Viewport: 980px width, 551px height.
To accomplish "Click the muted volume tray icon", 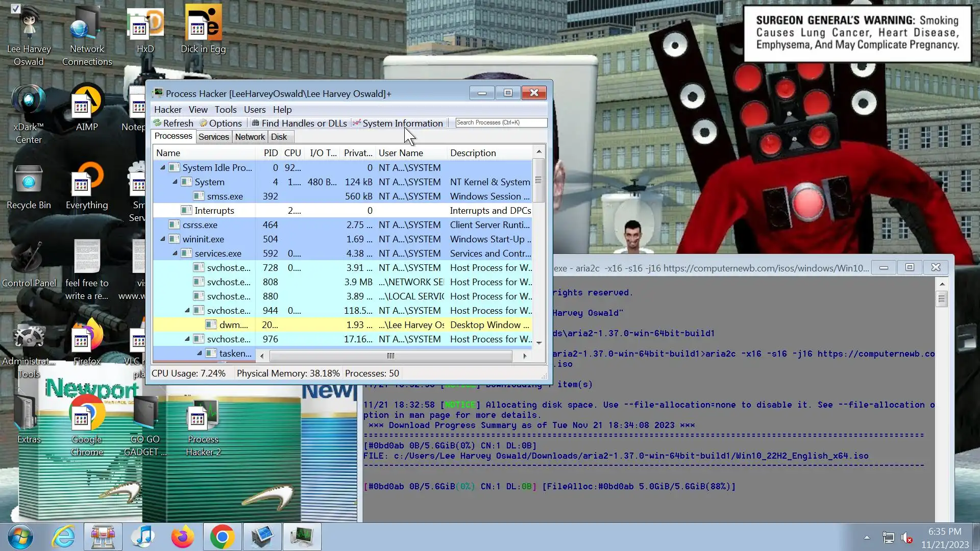I will point(907,538).
